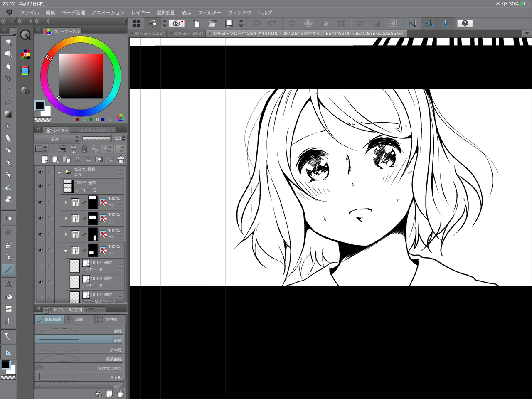
Task: Open the フィルター menu
Action: [209, 12]
